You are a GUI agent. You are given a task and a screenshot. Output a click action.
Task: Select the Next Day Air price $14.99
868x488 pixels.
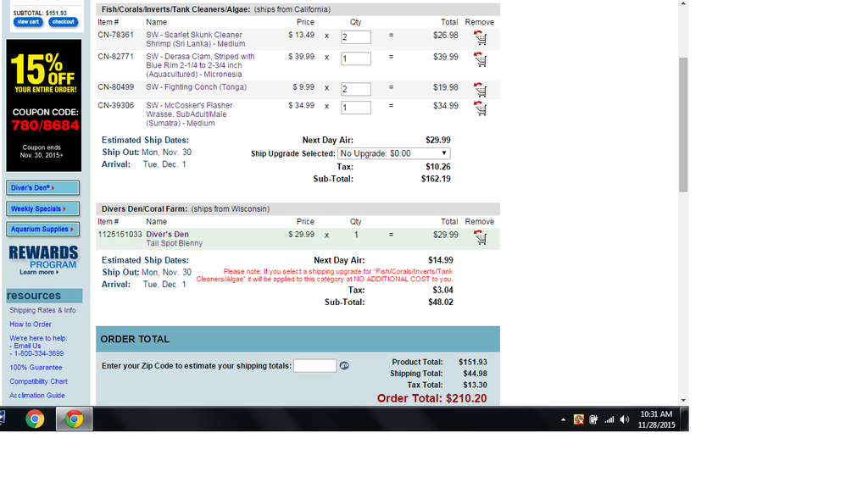[441, 260]
